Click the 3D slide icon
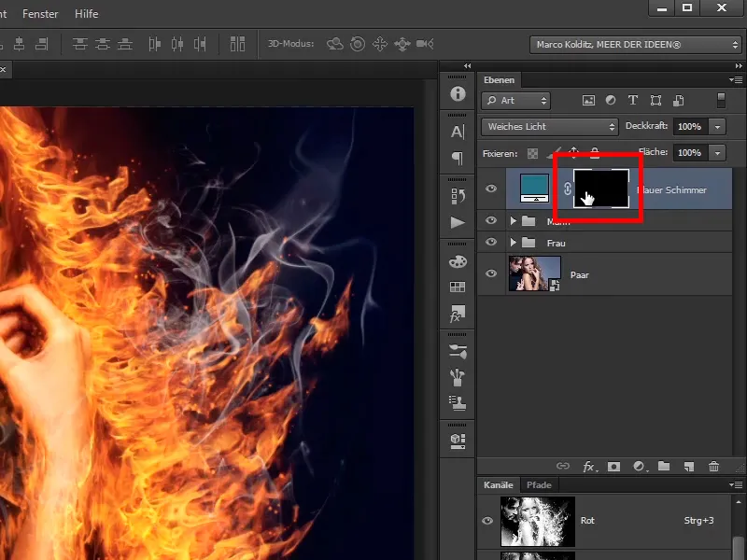This screenshot has height=560, width=747. tap(402, 44)
